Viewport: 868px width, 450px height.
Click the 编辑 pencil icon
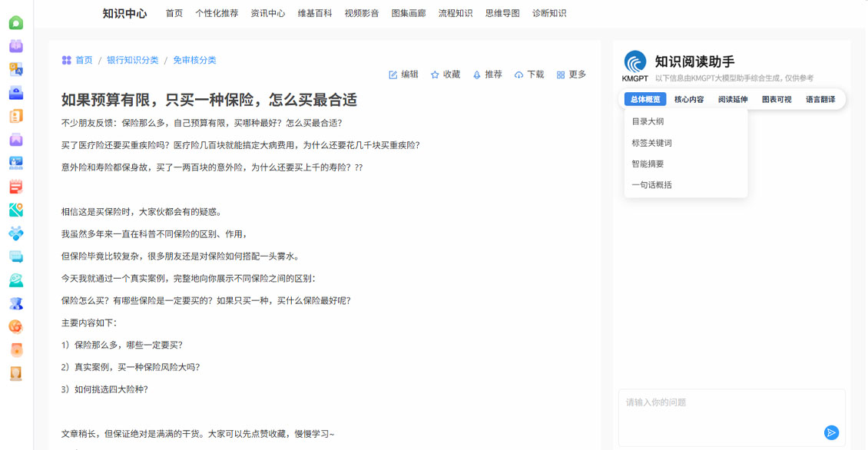click(393, 74)
